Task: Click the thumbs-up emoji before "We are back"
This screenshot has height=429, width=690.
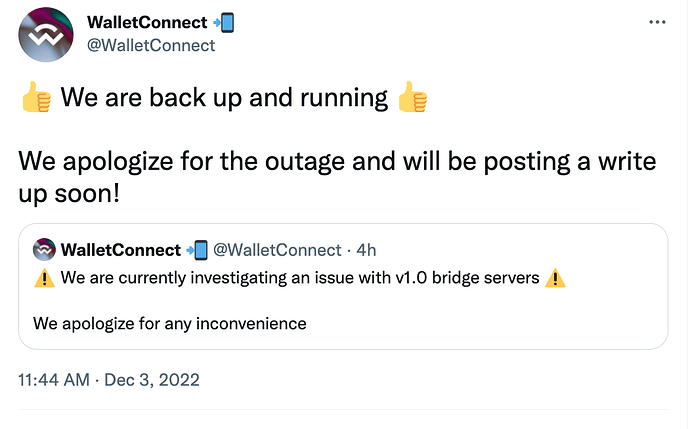Action: click(36, 98)
